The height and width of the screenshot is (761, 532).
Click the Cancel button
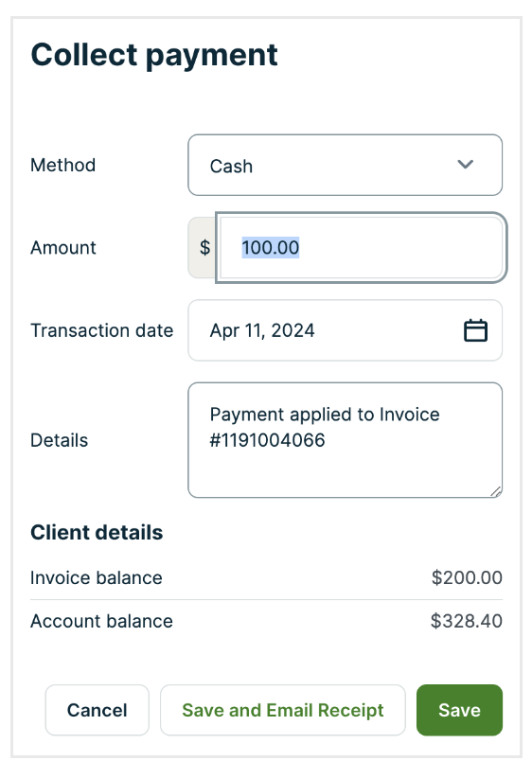point(98,710)
